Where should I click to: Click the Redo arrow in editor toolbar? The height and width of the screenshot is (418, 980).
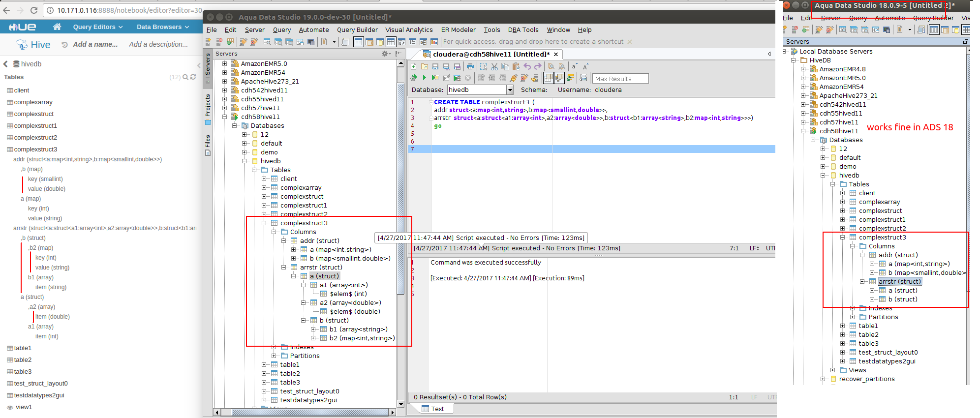tap(538, 66)
